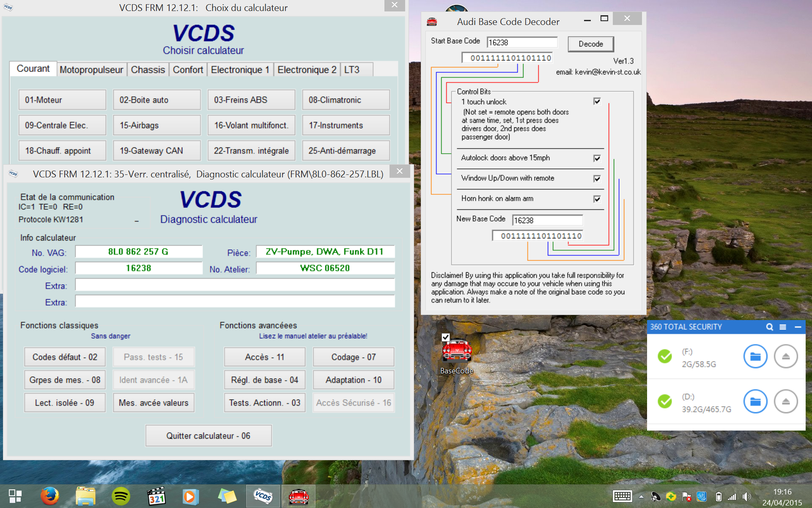Click the Windows Start button
The width and height of the screenshot is (812, 508).
(x=15, y=496)
